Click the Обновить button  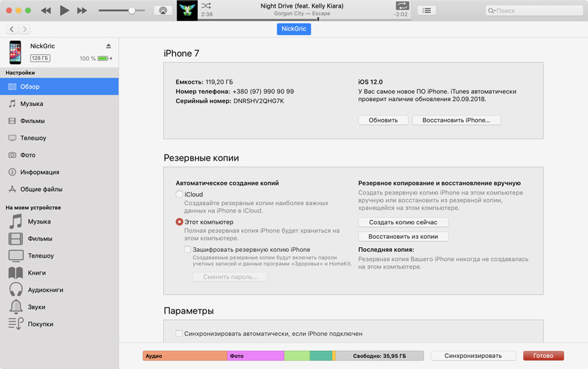(x=383, y=120)
